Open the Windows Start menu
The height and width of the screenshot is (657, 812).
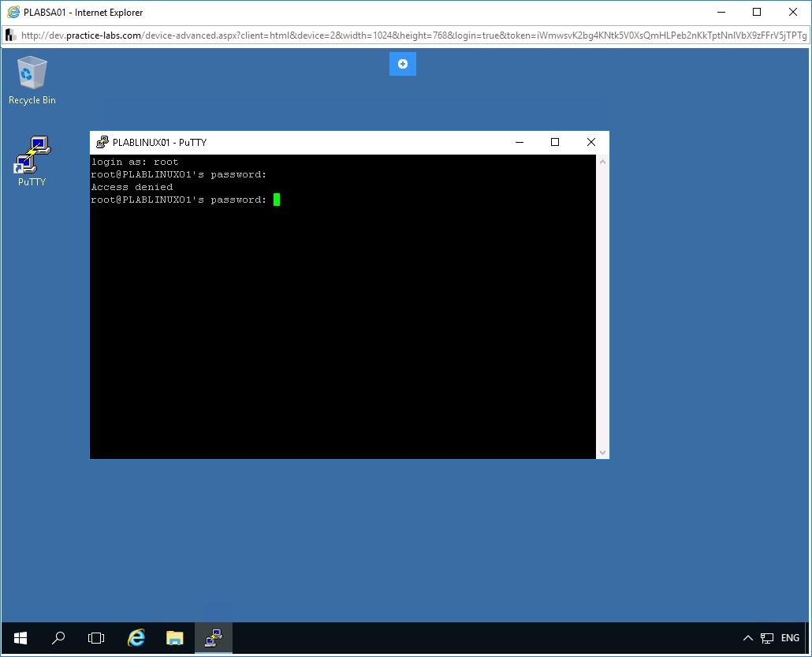click(20, 638)
